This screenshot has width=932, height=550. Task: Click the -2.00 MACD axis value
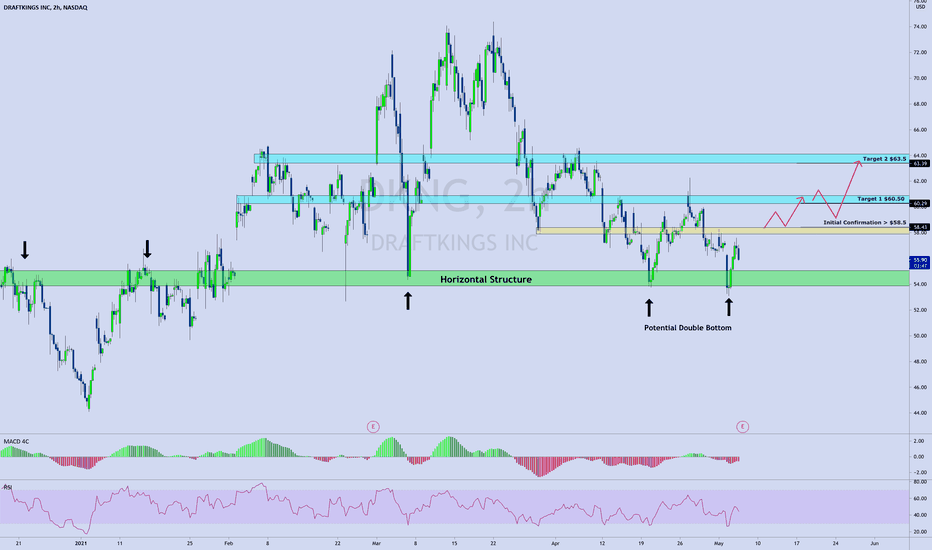coord(918,472)
